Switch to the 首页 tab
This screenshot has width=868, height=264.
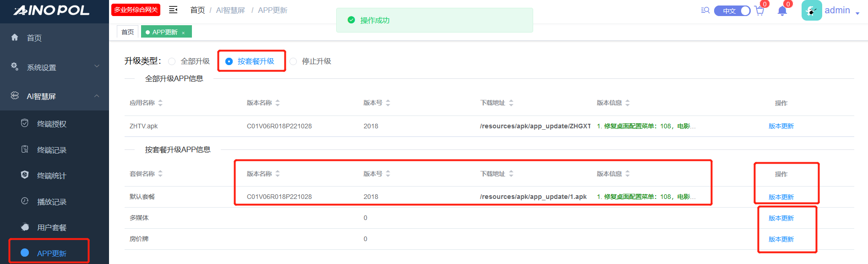[x=127, y=32]
